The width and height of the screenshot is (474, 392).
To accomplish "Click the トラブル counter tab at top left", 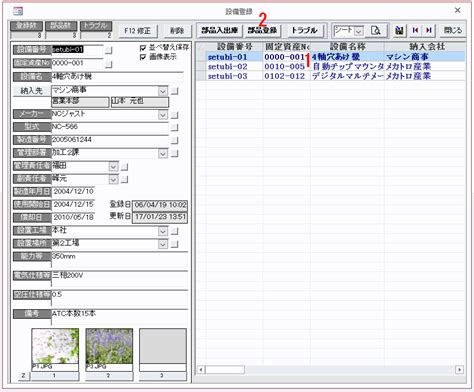I will [96, 26].
